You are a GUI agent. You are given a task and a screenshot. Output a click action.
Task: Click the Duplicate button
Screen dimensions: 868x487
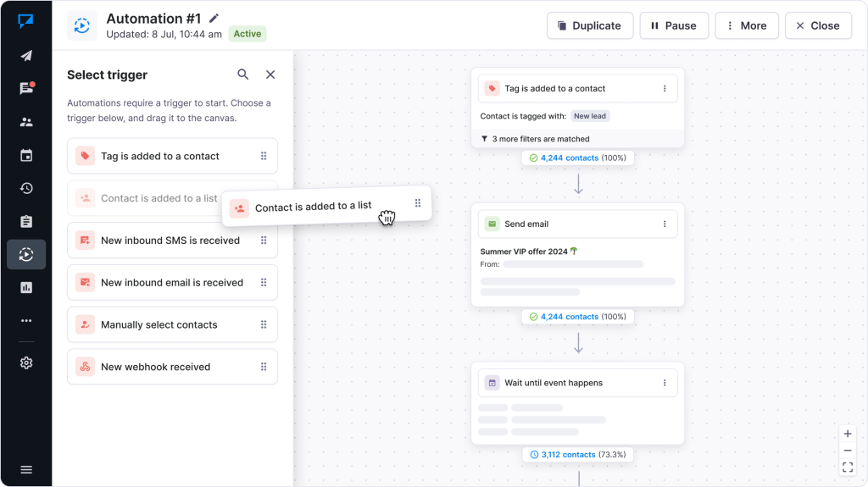(589, 25)
